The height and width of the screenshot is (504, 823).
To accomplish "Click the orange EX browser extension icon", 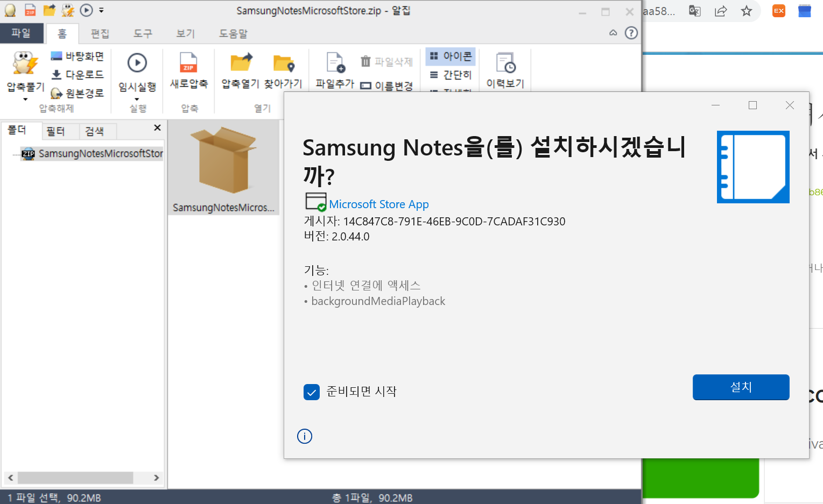I will 778,11.
